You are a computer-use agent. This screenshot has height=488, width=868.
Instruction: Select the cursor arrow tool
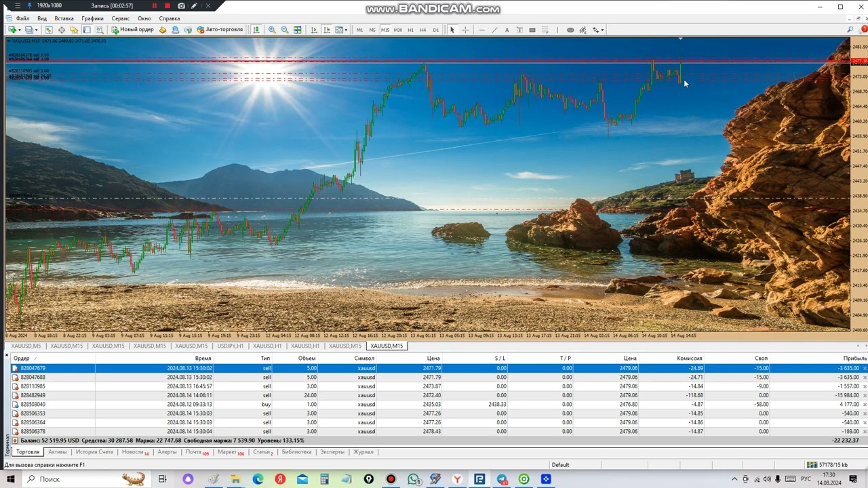pos(452,30)
